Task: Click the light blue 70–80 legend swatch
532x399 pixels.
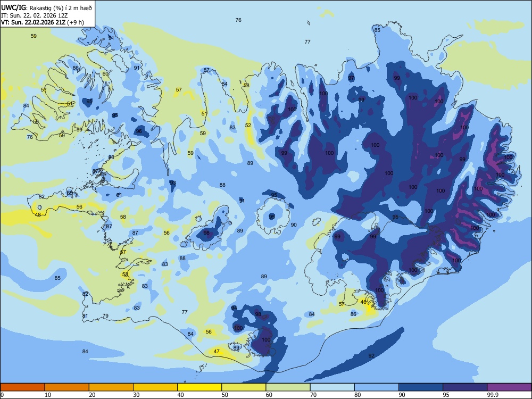Action: [332, 387]
